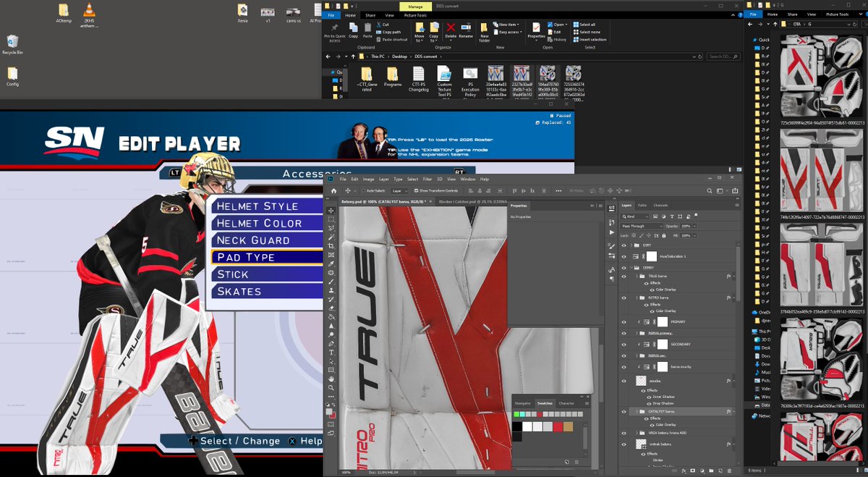Select the Rectangular Marquee tool
Image resolution: width=868 pixels, height=477 pixels.
tap(331, 219)
